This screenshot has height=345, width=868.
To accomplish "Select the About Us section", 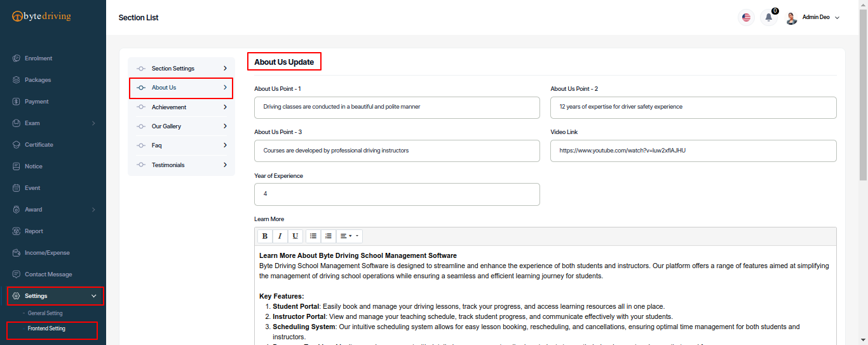I will tap(181, 88).
